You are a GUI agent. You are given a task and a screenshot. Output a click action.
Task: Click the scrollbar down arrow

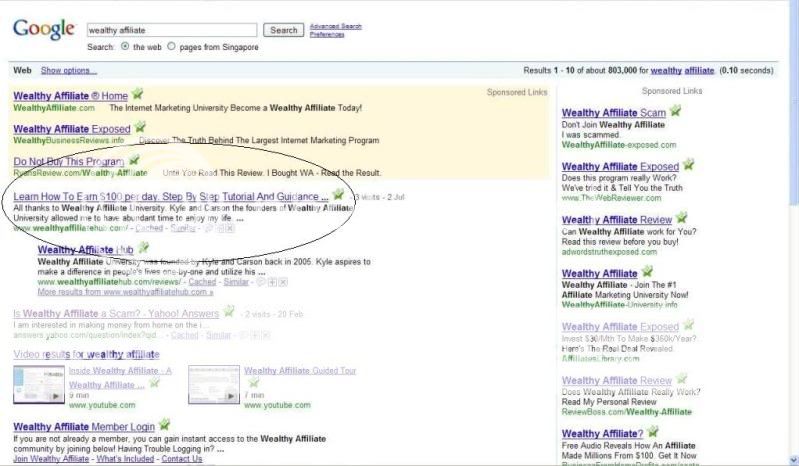coord(794,460)
